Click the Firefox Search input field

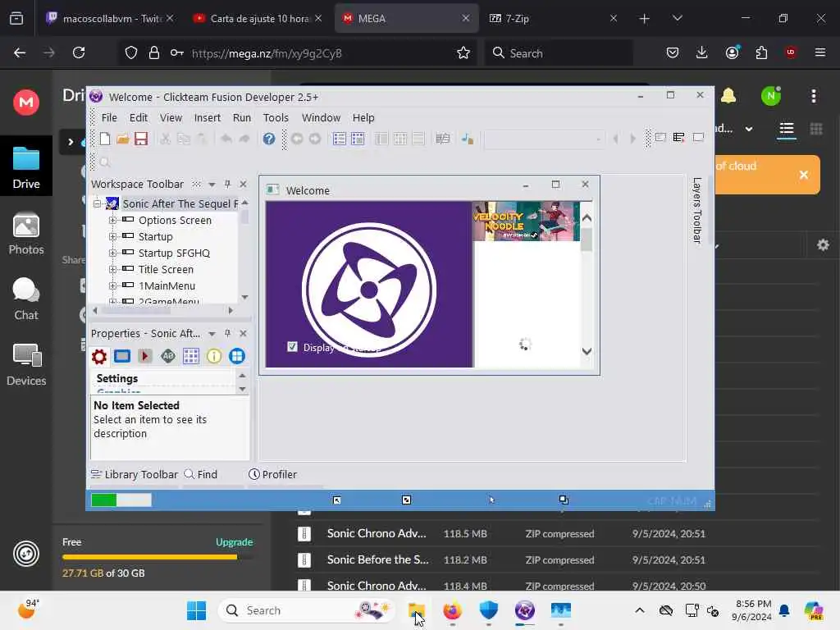(x=559, y=52)
